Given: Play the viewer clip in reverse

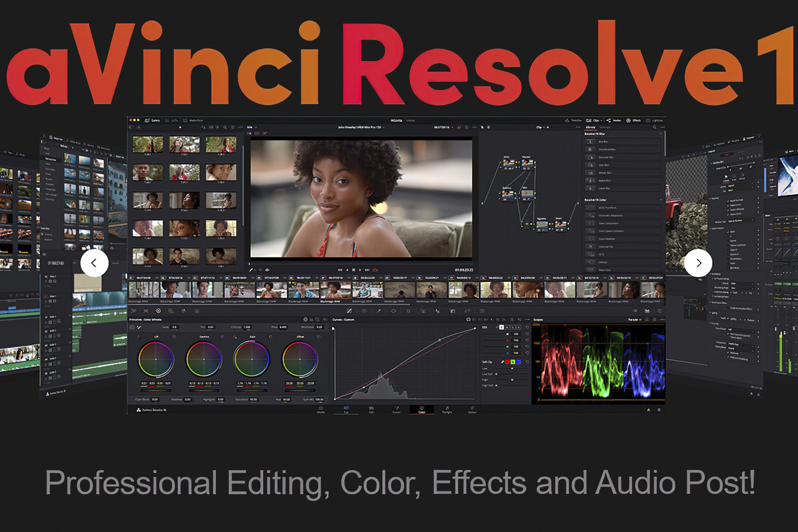Looking at the screenshot, I should pos(347,270).
